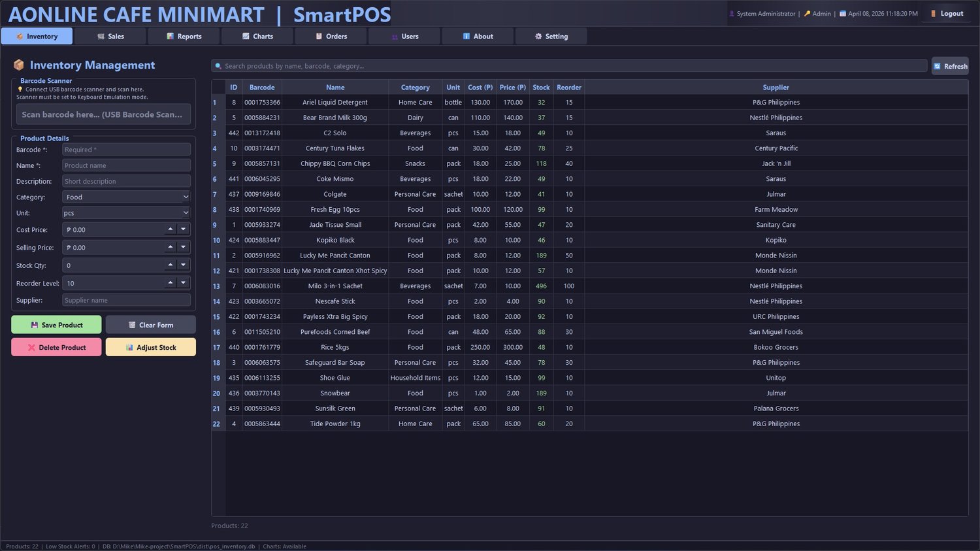Click the Barcode required input field
980x551 pixels.
[127, 150]
